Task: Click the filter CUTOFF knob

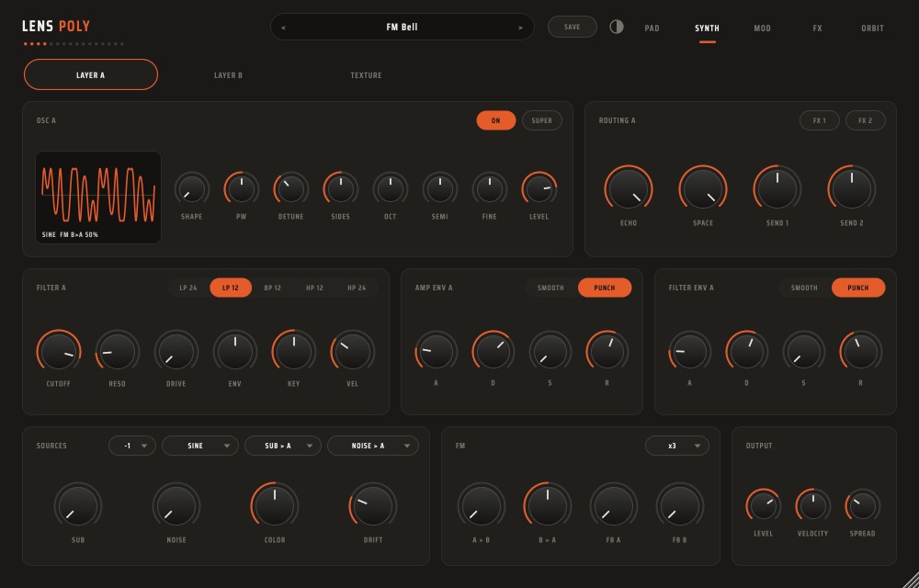Action: click(59, 351)
